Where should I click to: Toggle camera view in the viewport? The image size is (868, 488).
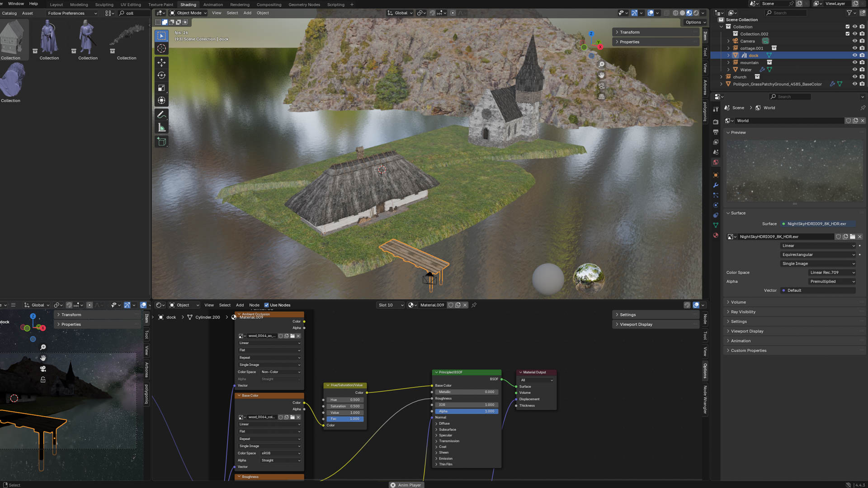pyautogui.click(x=601, y=86)
